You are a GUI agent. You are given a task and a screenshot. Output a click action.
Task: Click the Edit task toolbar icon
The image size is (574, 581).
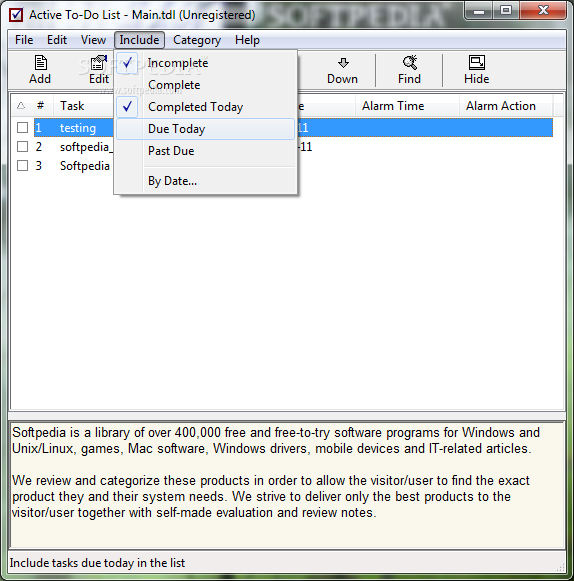tap(99, 70)
